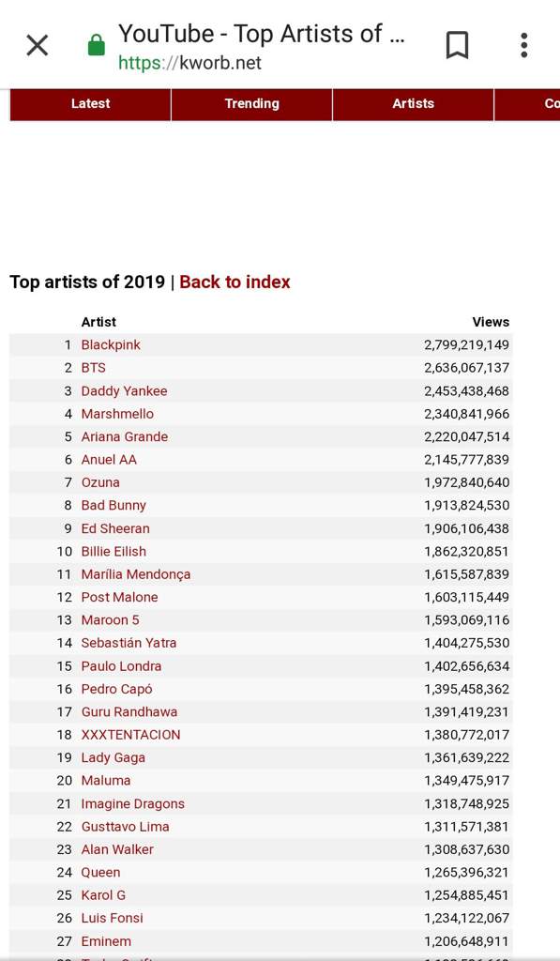This screenshot has width=560, height=961.
Task: Select the Artists tab
Action: tap(413, 104)
